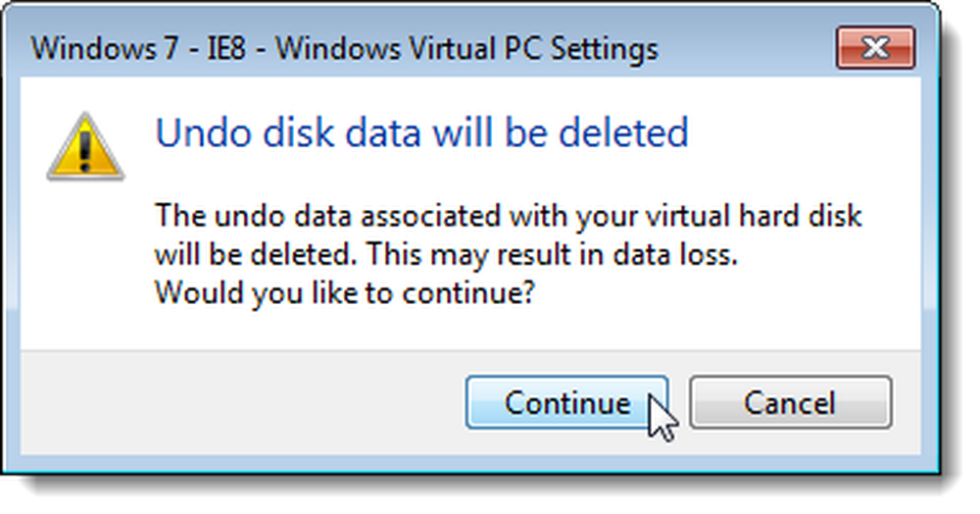Click the line 'The undo data associated with your virtual hard disk'

tap(508, 217)
